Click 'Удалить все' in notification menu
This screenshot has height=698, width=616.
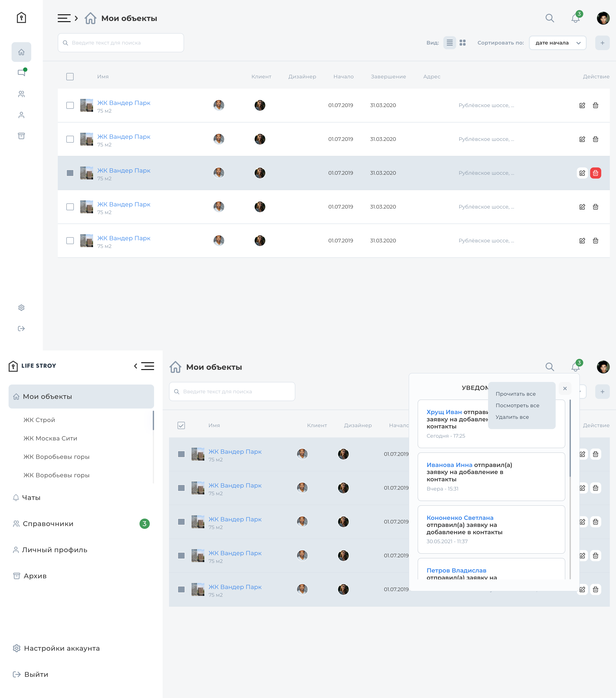pyautogui.click(x=512, y=417)
